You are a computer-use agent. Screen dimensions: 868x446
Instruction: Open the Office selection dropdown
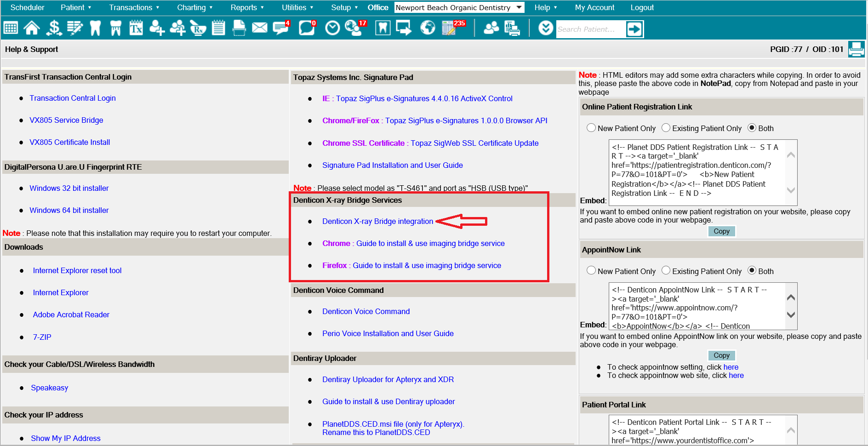pos(459,7)
